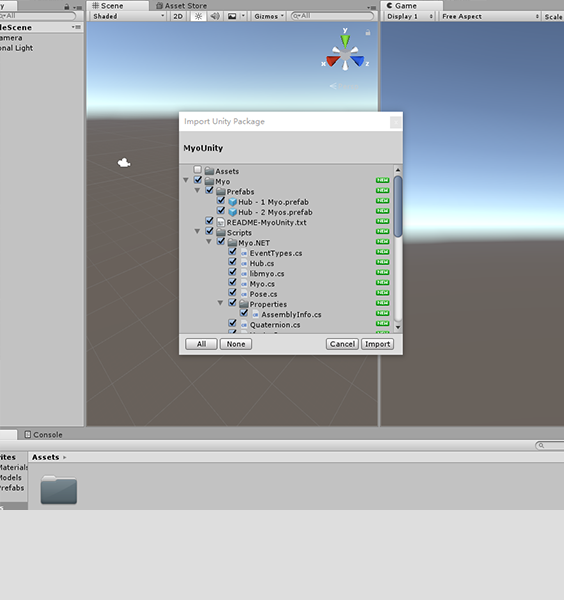Viewport: 564px width, 600px height.
Task: Open the Console tab
Action: (x=43, y=435)
